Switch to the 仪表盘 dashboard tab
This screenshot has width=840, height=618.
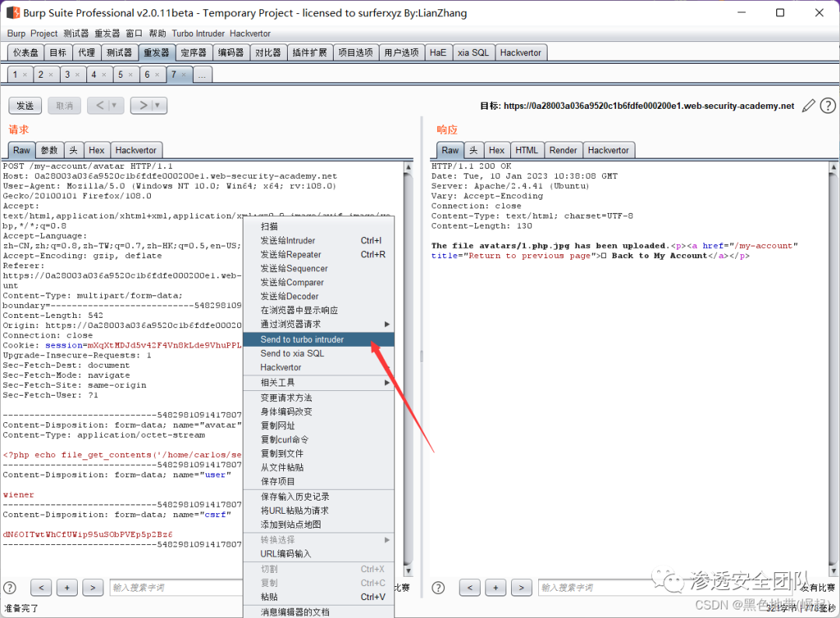26,53
